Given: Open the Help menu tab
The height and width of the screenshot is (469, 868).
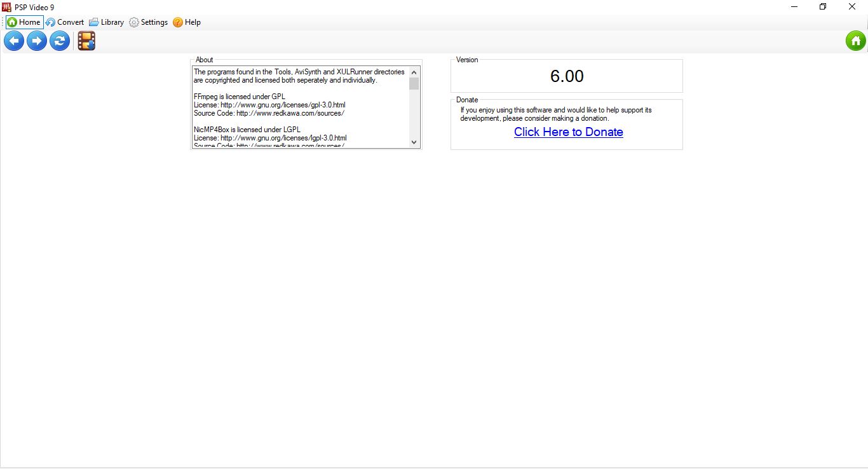Looking at the screenshot, I should [187, 22].
